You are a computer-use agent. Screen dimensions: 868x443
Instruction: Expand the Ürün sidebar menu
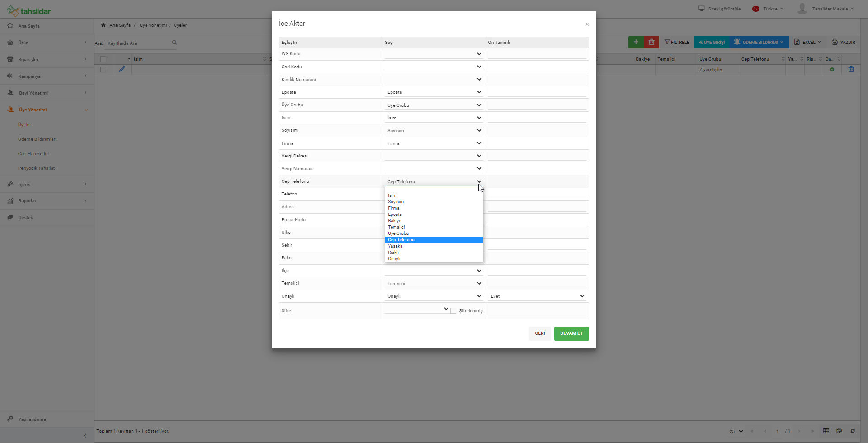point(47,43)
